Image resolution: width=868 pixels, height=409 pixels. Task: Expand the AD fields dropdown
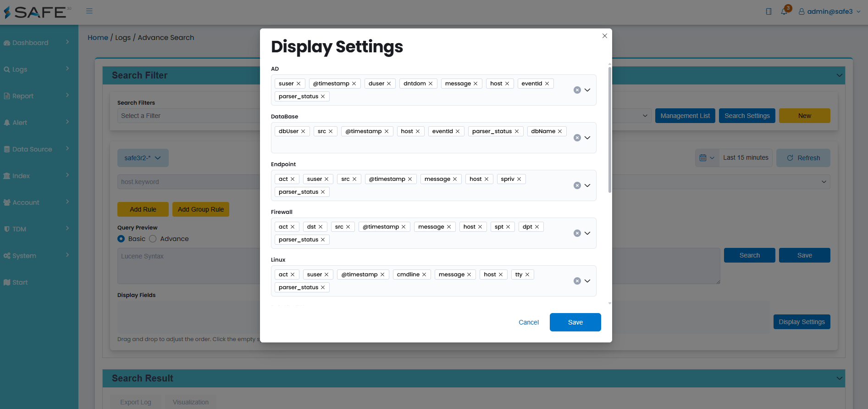(x=587, y=90)
